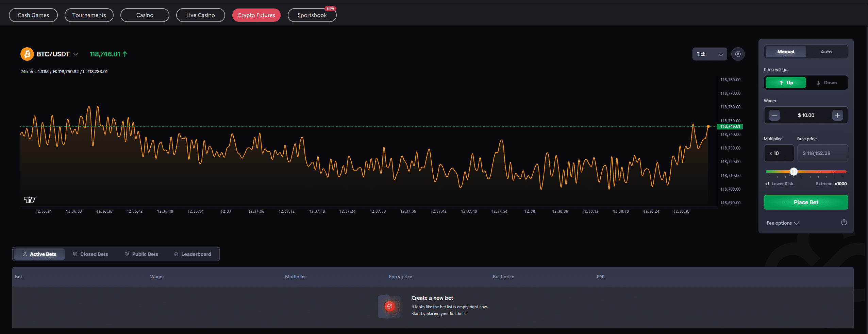Click the multiplier risk slider handle
This screenshot has height=334, width=868.
click(794, 172)
